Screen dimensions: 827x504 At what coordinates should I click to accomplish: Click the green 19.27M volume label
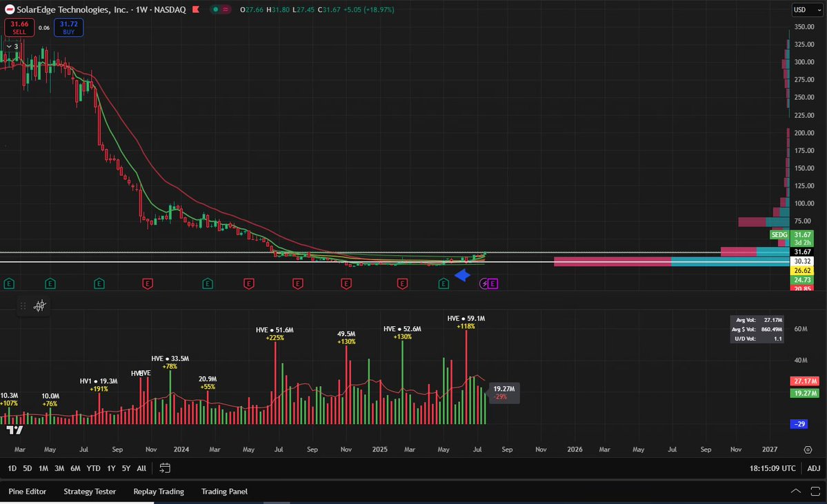[x=805, y=393]
